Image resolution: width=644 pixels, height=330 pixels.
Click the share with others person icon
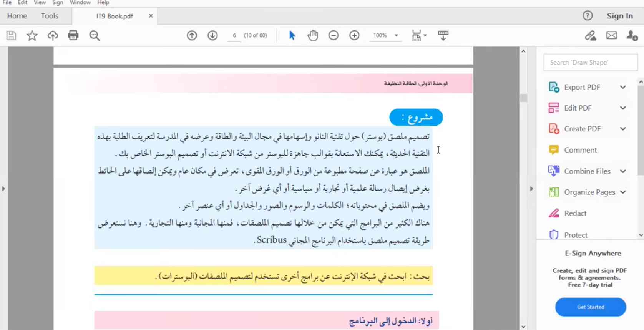[x=632, y=36]
